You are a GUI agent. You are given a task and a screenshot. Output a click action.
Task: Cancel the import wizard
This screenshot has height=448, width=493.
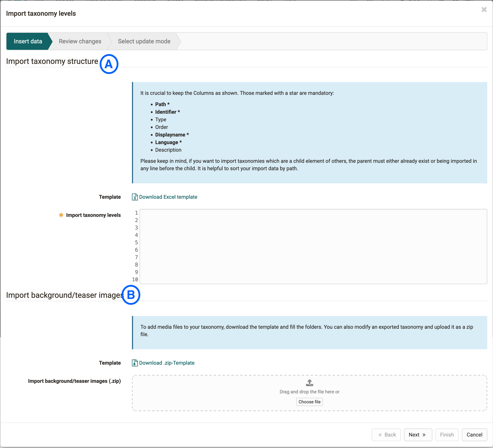(x=474, y=435)
